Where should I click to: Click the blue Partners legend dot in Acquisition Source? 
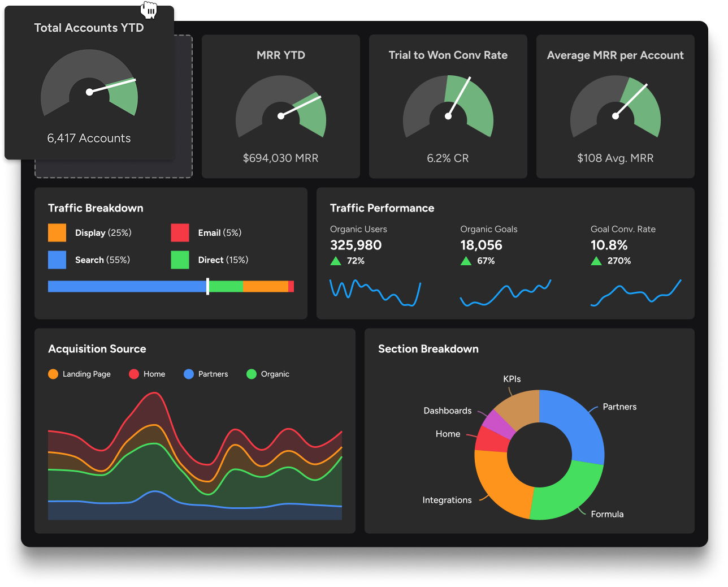(189, 374)
